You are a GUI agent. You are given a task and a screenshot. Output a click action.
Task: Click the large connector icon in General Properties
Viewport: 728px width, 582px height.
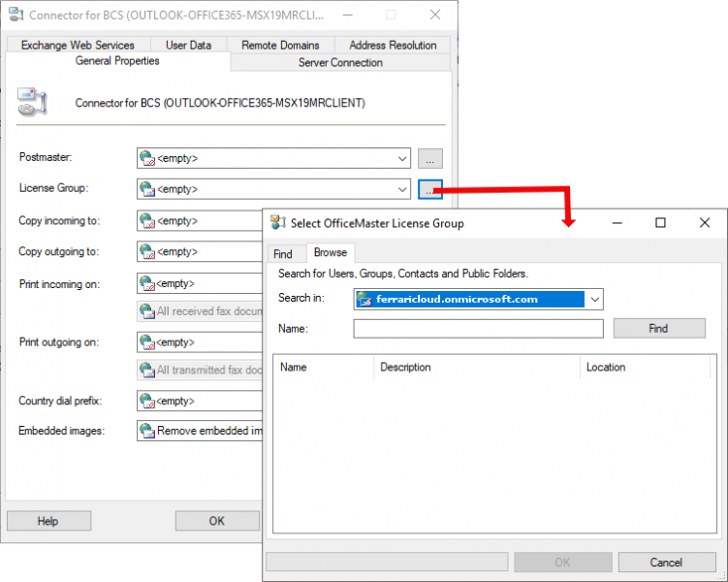[32, 102]
